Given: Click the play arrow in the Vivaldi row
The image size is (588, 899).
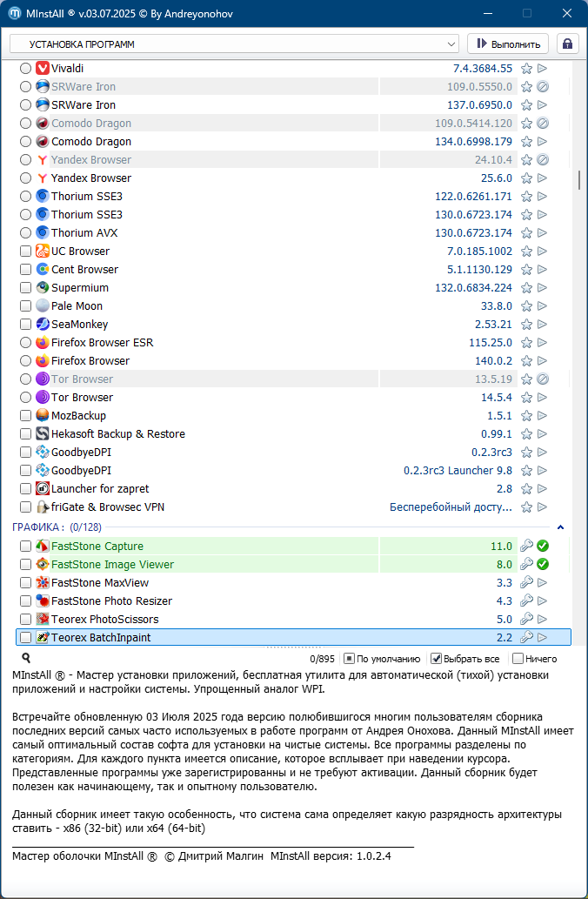Looking at the screenshot, I should click(x=542, y=68).
